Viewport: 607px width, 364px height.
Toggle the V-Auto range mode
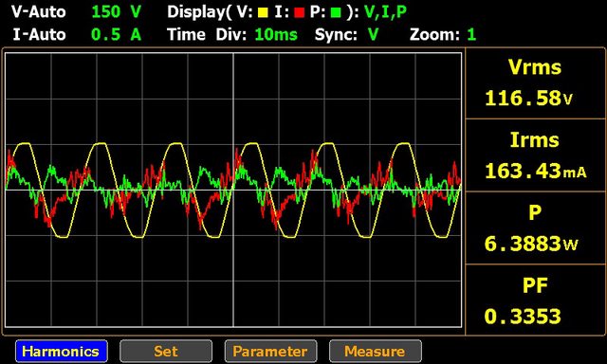[38, 12]
